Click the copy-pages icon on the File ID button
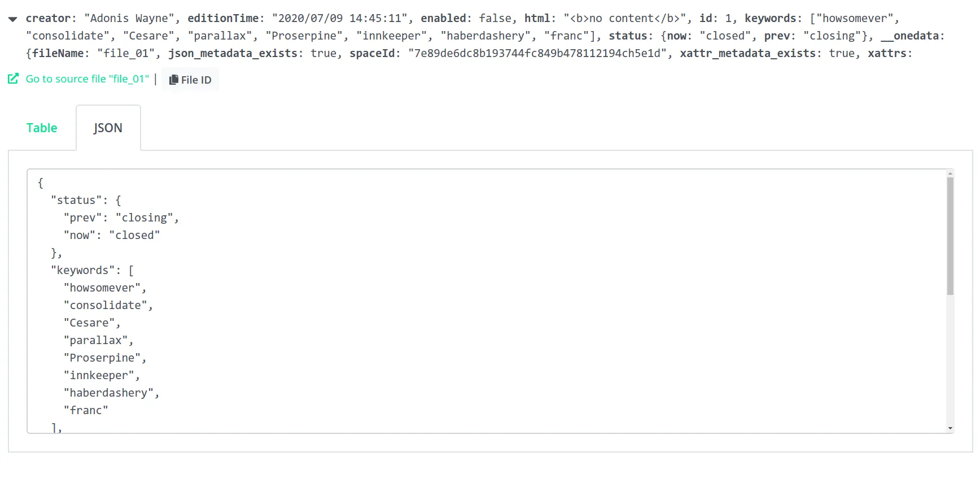Image resolution: width=980 pixels, height=478 pixels. coord(173,79)
